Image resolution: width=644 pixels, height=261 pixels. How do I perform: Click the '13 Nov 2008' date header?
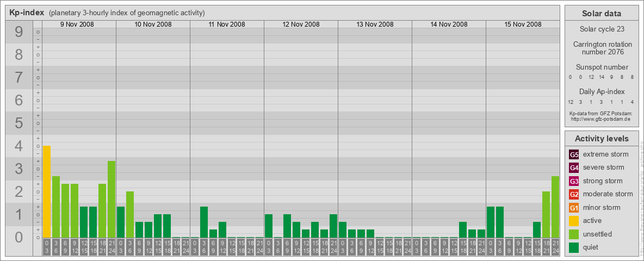(375, 24)
